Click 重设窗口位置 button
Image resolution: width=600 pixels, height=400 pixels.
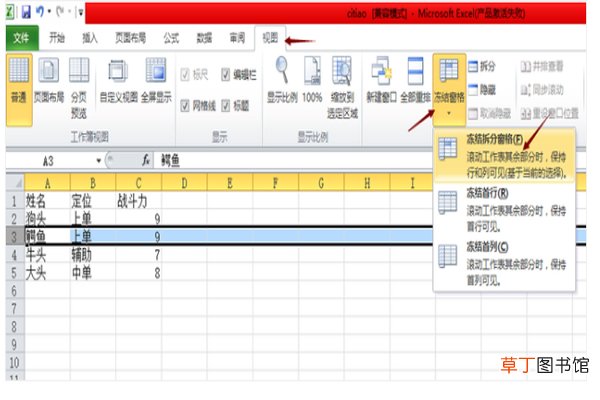coord(549,113)
